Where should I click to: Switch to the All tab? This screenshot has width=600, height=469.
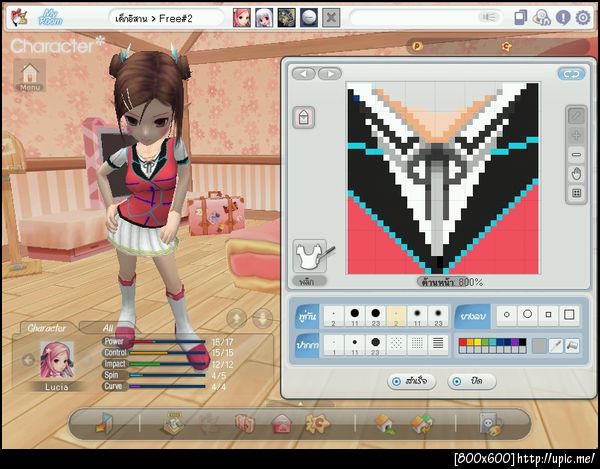pyautogui.click(x=108, y=328)
